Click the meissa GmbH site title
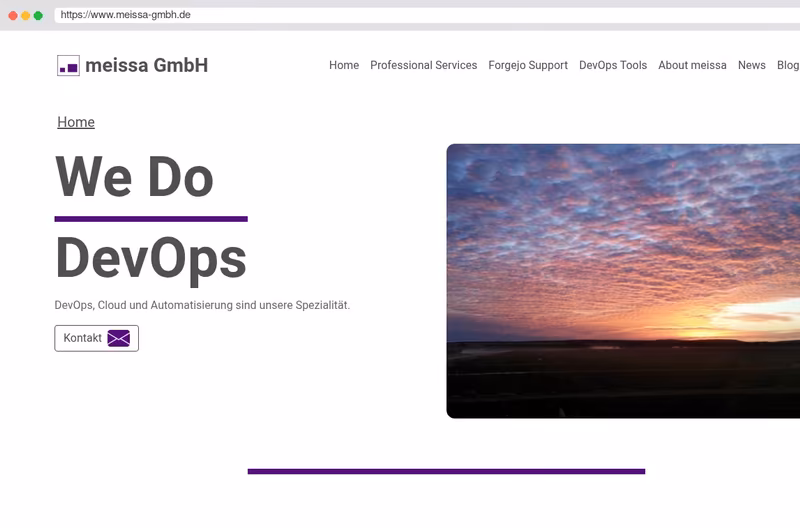The width and height of the screenshot is (800, 528). [x=146, y=65]
